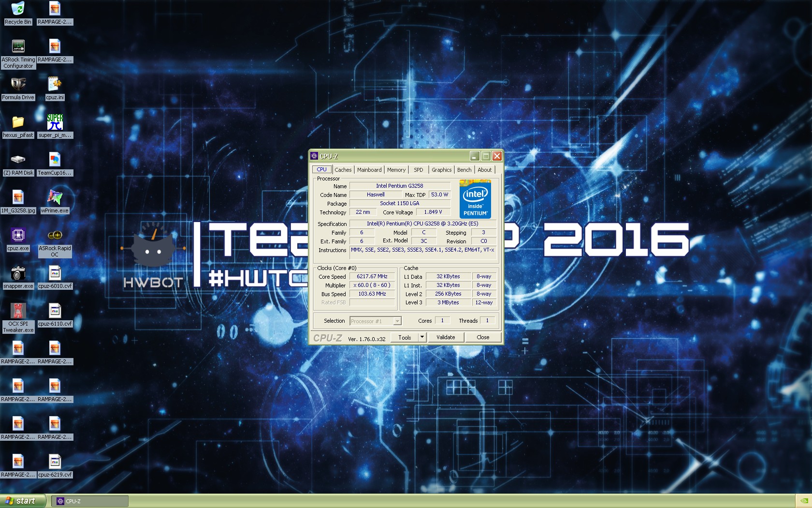
Task: Switch to the CPU tab
Action: pyautogui.click(x=321, y=169)
